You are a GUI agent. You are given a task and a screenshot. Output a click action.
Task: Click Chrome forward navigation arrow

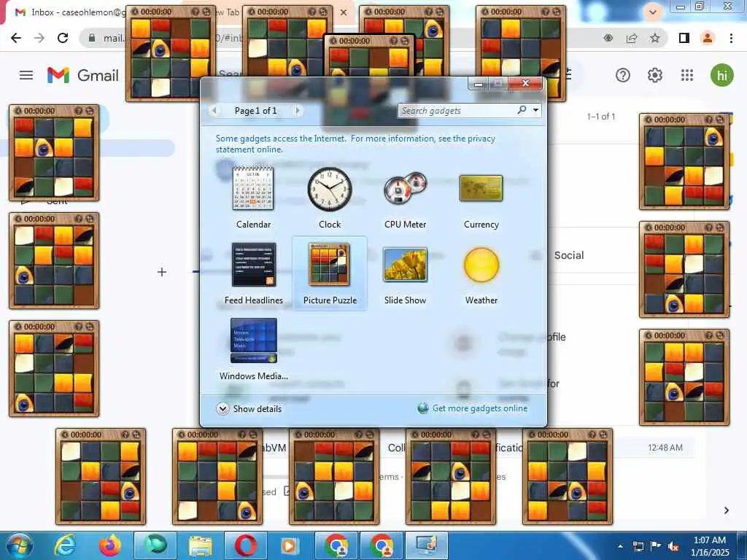click(x=39, y=38)
